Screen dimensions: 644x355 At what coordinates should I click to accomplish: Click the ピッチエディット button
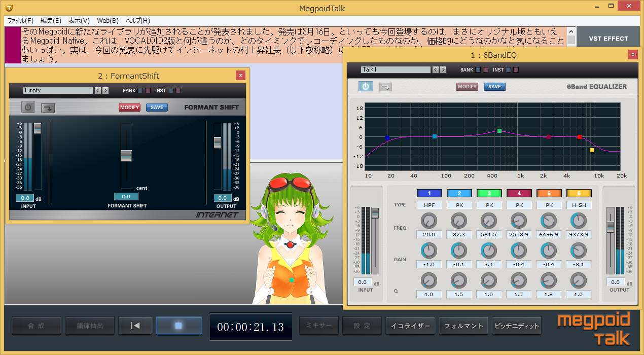(516, 326)
